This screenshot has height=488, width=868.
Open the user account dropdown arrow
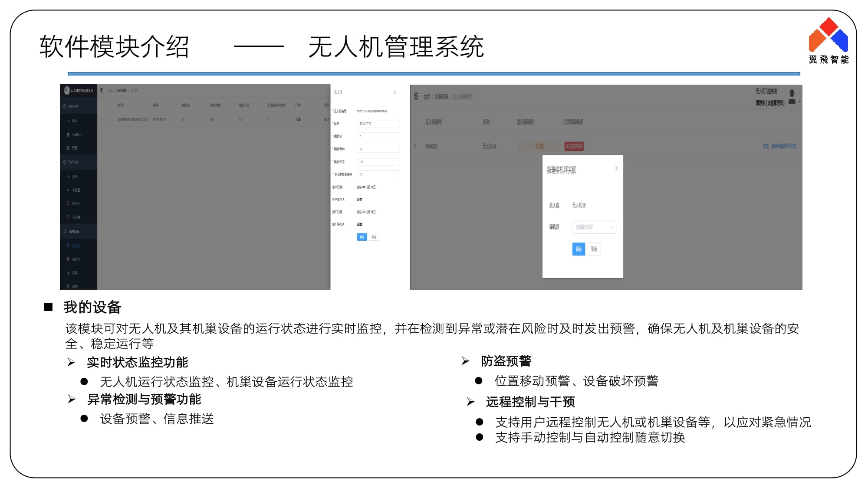799,102
